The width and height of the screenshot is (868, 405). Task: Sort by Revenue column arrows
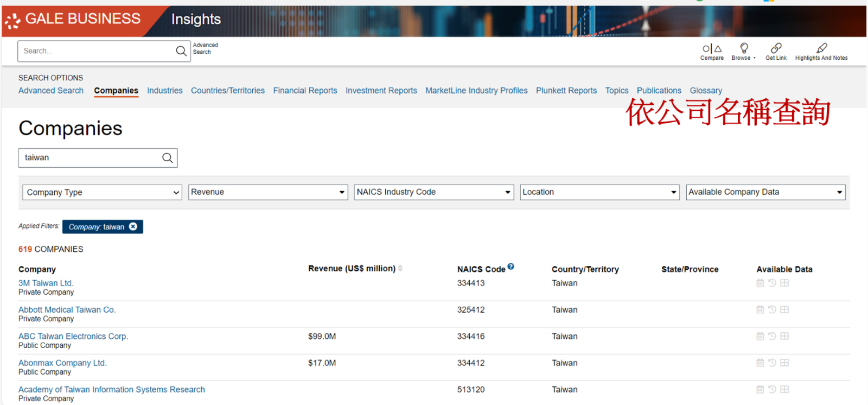point(400,268)
